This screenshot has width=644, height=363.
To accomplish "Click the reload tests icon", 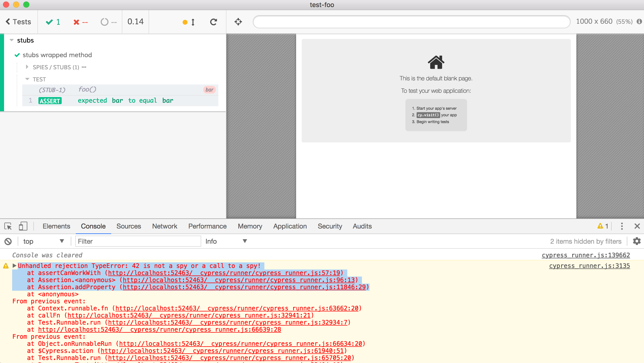I will (214, 22).
